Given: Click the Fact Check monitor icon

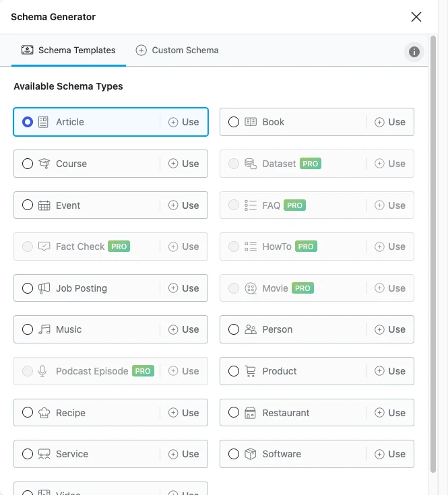Looking at the screenshot, I should coord(44,246).
